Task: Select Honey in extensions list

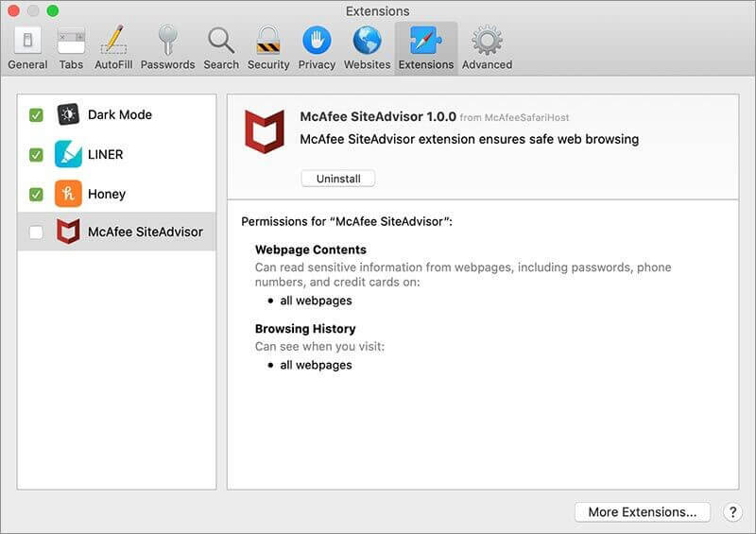Action: [107, 194]
